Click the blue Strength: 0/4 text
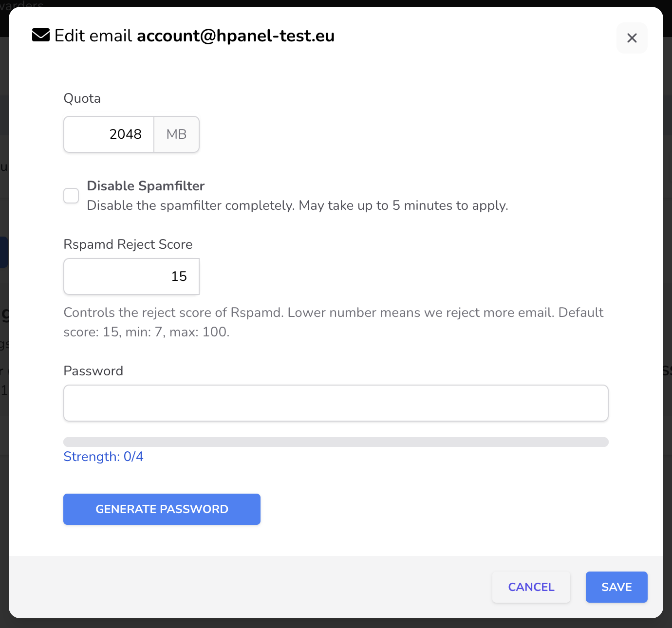 click(x=103, y=457)
